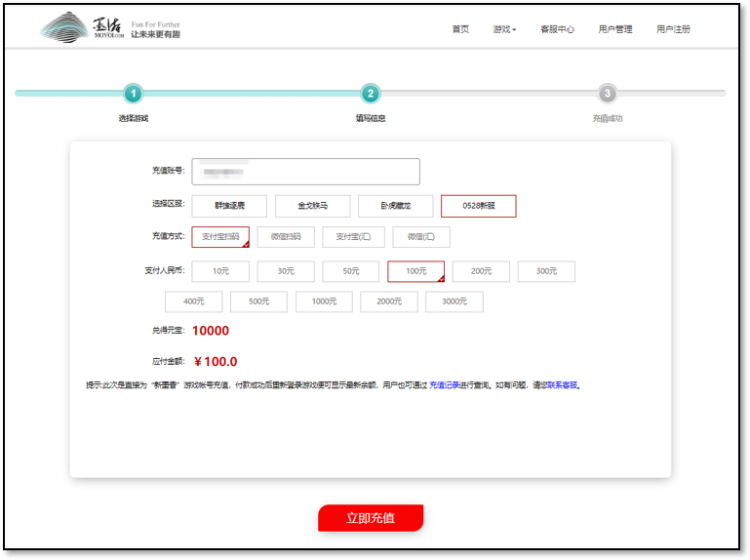Open 用户管理 in the top menu
This screenshot has height=560, width=750.
[615, 29]
